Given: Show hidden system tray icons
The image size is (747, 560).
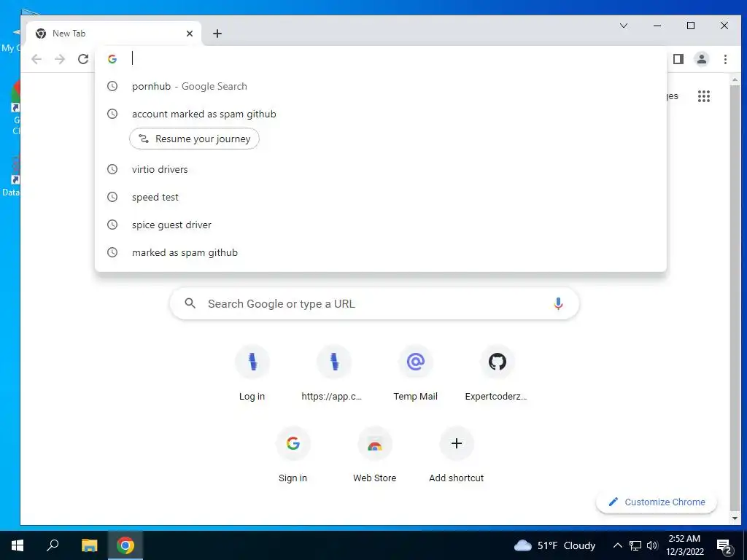Looking at the screenshot, I should click(x=617, y=545).
